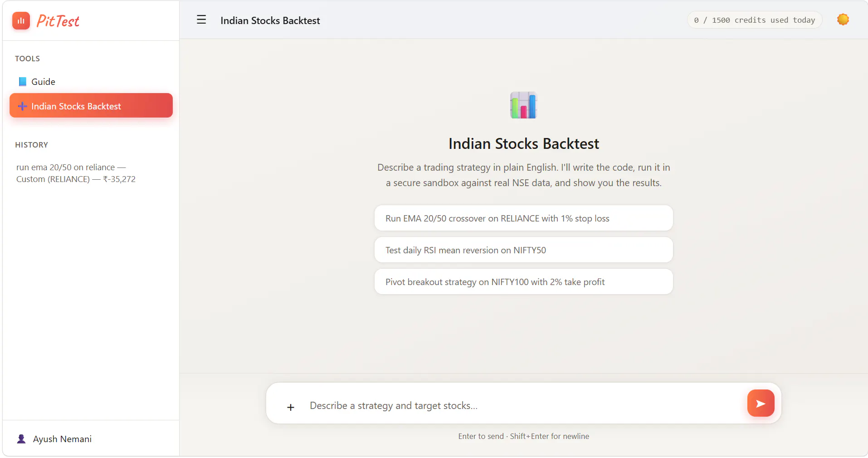Click the 'Enter to send' hint text
The image size is (868, 458).
(524, 436)
